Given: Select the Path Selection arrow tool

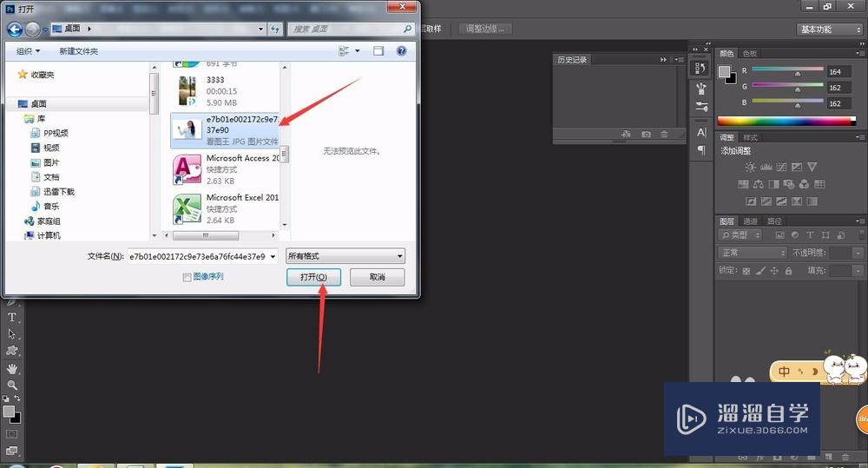Looking at the screenshot, I should 11,334.
